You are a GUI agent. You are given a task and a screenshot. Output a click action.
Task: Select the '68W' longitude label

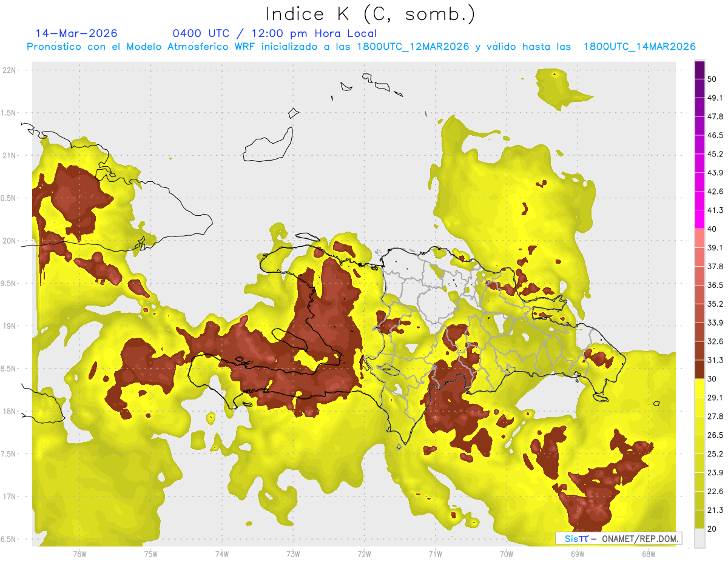(x=648, y=554)
